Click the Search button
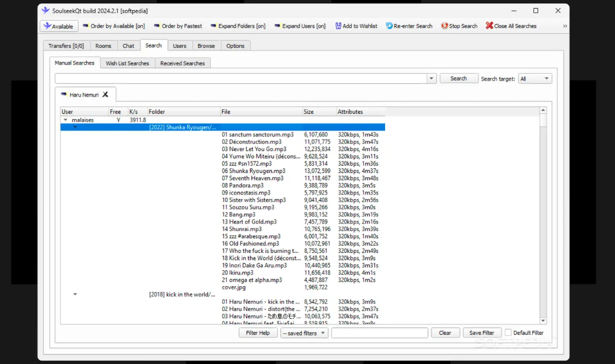The width and height of the screenshot is (615, 364). tap(459, 78)
